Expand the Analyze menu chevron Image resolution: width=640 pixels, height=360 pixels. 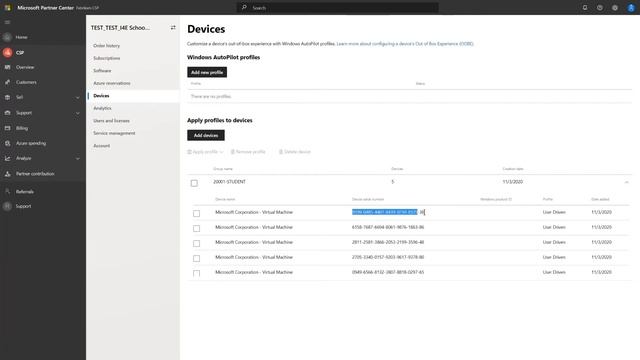pos(78,159)
